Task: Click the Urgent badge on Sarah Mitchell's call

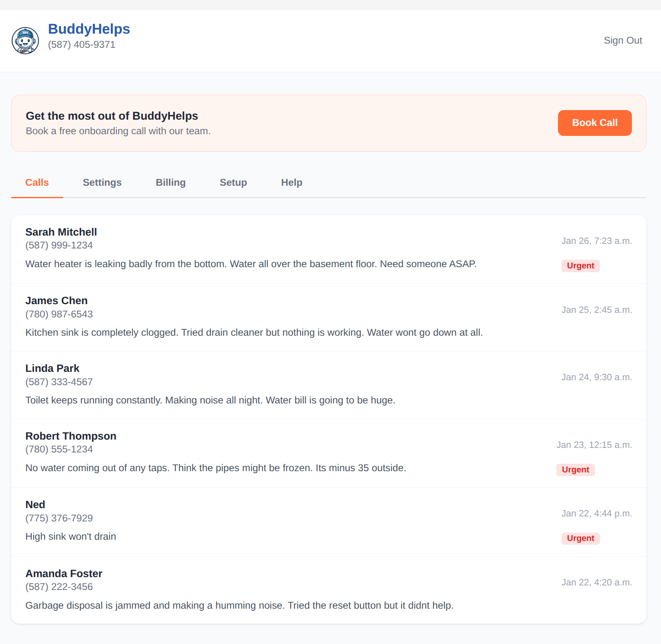Action: tap(580, 266)
